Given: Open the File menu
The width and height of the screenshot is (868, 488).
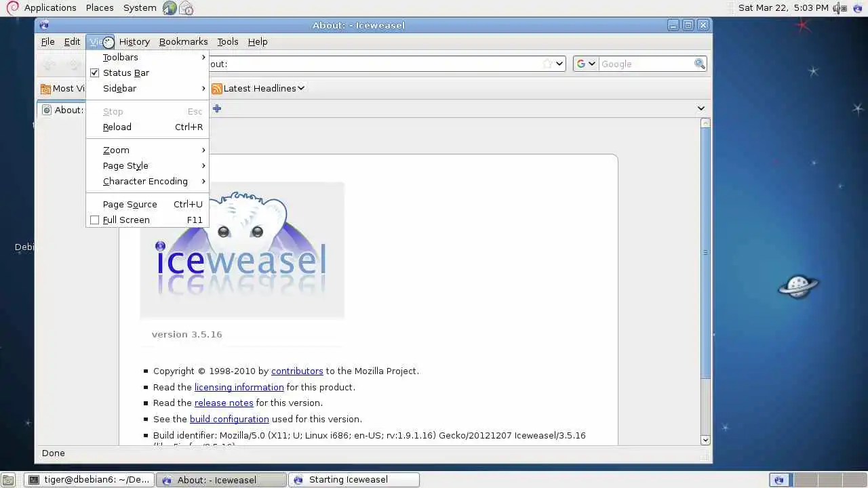Looking at the screenshot, I should click(47, 41).
